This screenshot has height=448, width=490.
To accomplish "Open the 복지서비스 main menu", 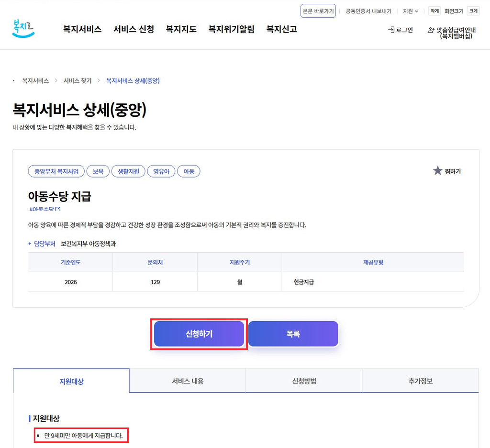I will (x=82, y=29).
